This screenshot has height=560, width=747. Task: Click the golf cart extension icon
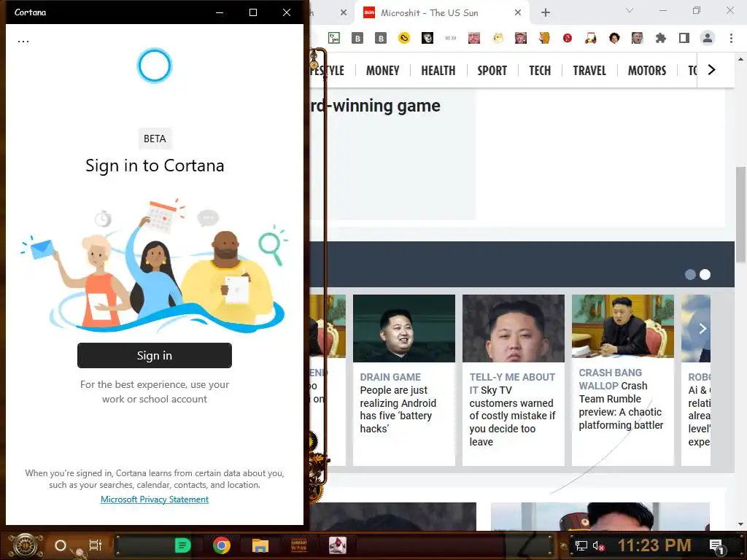click(591, 38)
